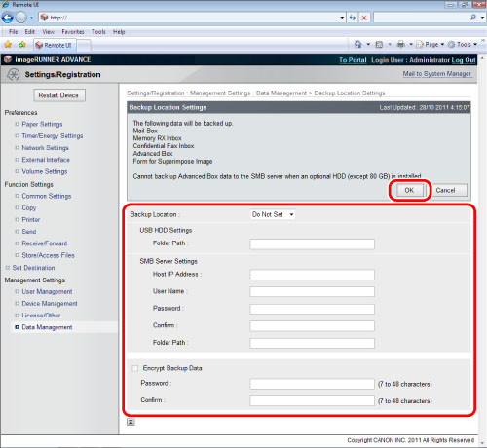Viewport: 487px width, 448px height.
Task: Open Timer/Energy Settings in sidebar
Action: (53, 135)
